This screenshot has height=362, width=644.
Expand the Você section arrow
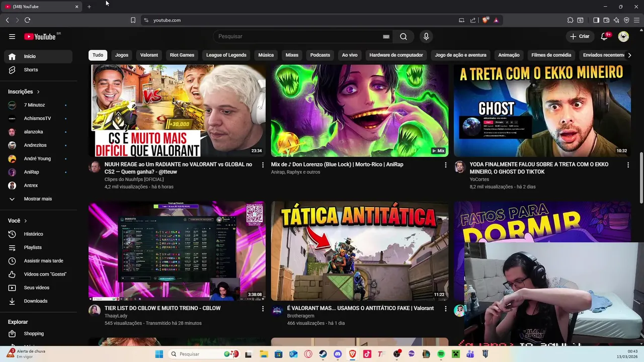point(25,221)
